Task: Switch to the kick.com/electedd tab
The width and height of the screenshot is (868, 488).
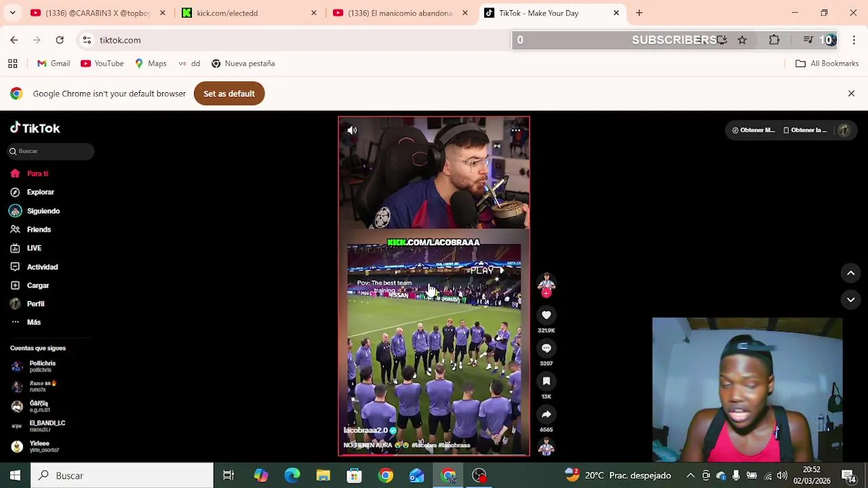Action: [248, 13]
